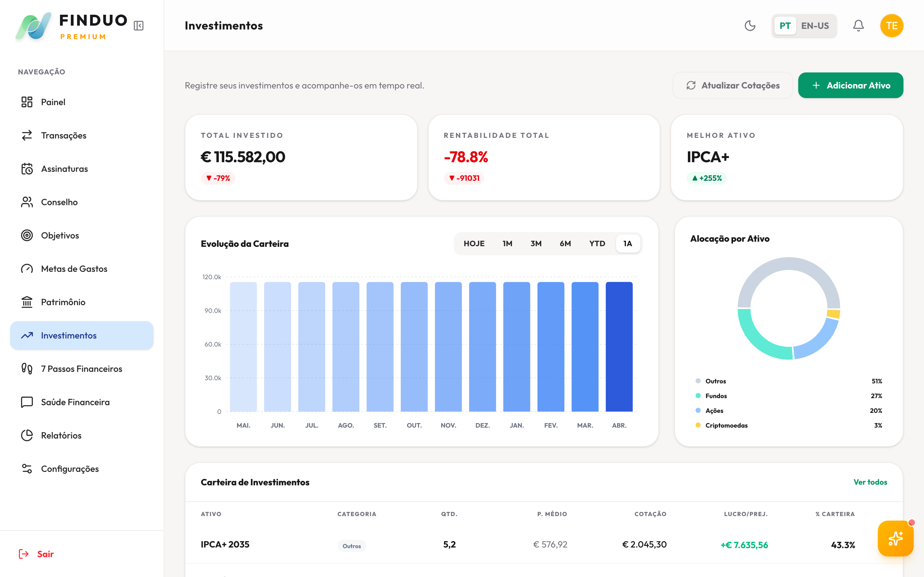Go to Painel in sidebar
This screenshot has height=577, width=924.
pyautogui.click(x=53, y=102)
